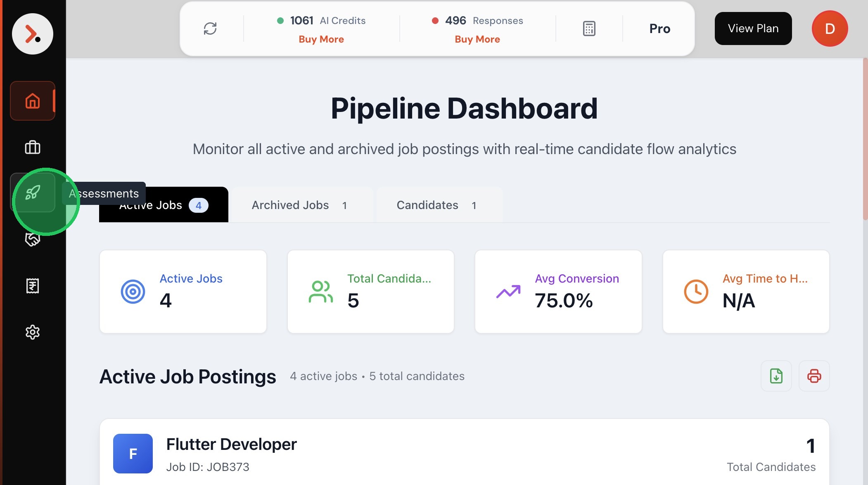Open Assessments rocket icon in sidebar
This screenshot has width=868, height=485.
(x=33, y=193)
